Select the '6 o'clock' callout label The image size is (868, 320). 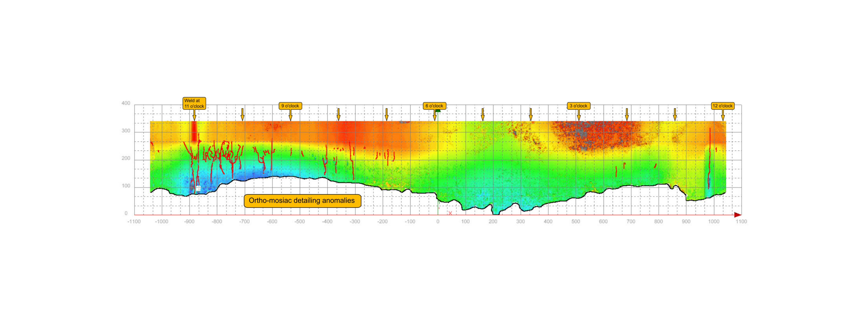coord(434,106)
